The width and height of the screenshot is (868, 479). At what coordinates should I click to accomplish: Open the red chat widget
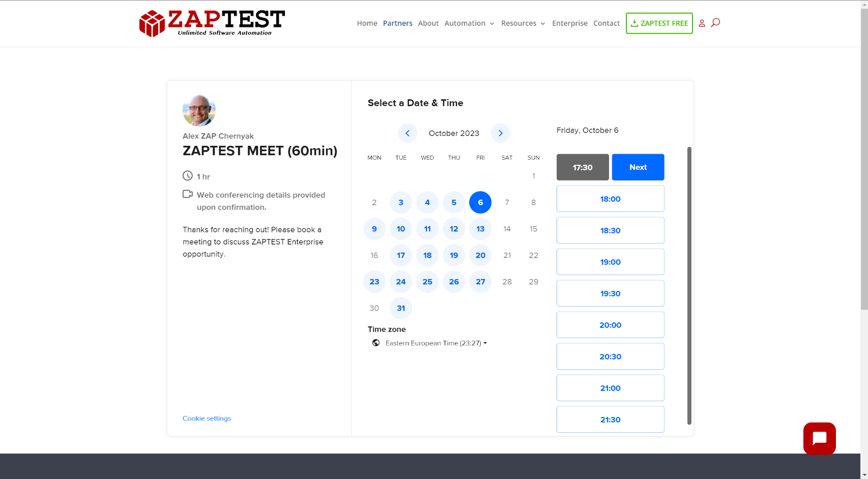[819, 438]
